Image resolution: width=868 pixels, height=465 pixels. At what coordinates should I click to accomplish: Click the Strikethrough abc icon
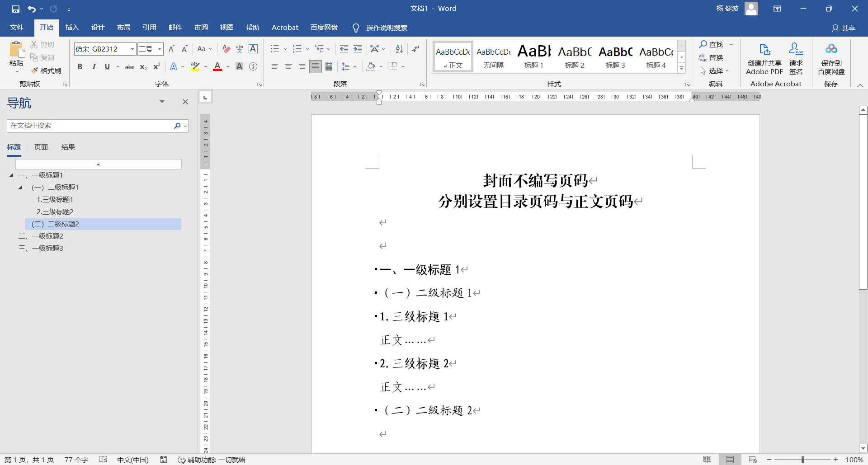tap(130, 67)
